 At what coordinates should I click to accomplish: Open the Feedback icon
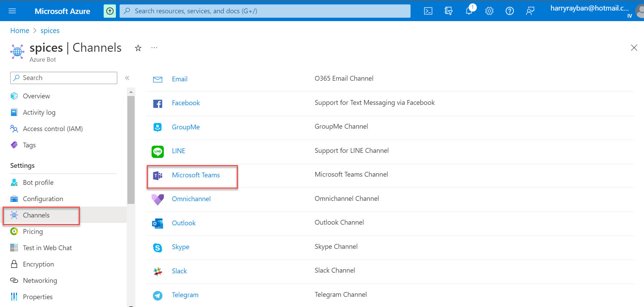[x=530, y=11]
